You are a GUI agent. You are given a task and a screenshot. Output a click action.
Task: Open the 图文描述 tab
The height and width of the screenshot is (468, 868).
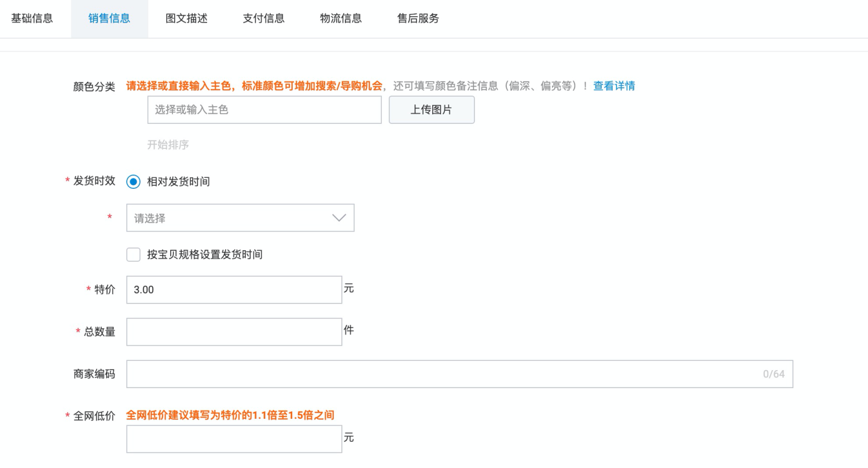coord(186,19)
